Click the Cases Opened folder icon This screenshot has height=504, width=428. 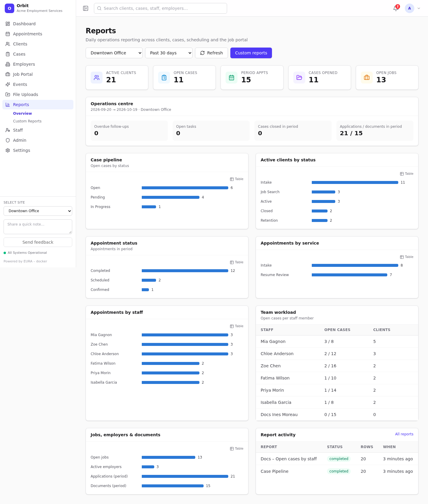pos(299,78)
